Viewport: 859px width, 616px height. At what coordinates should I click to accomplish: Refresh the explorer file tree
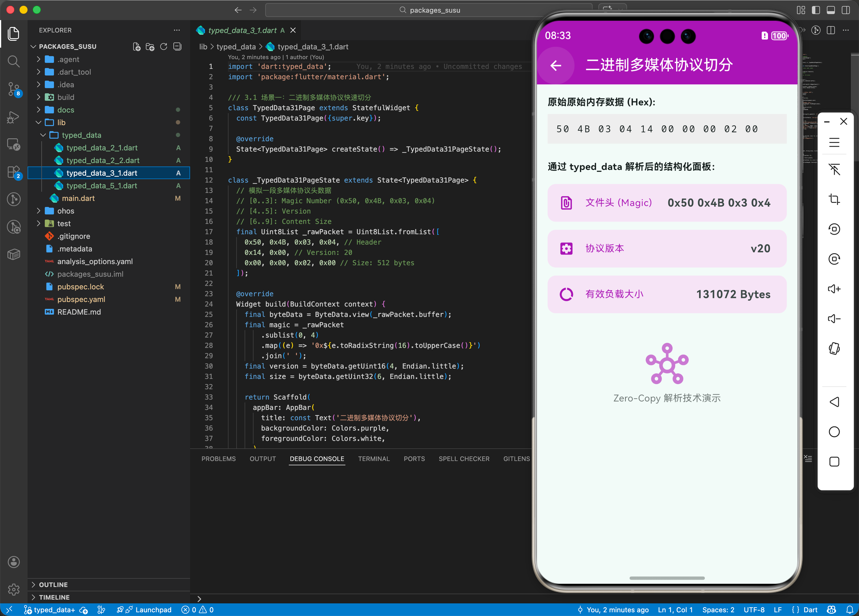(164, 47)
